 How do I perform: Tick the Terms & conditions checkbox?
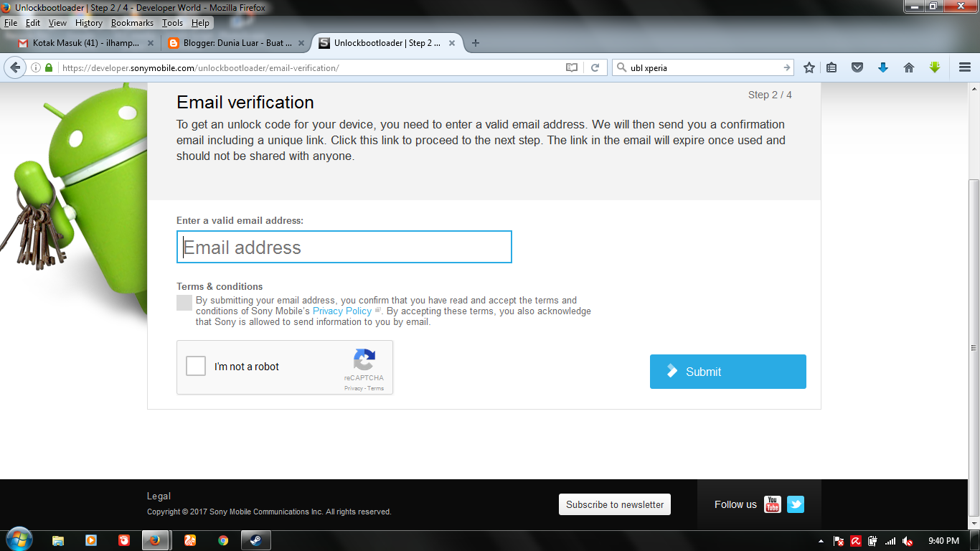184,303
